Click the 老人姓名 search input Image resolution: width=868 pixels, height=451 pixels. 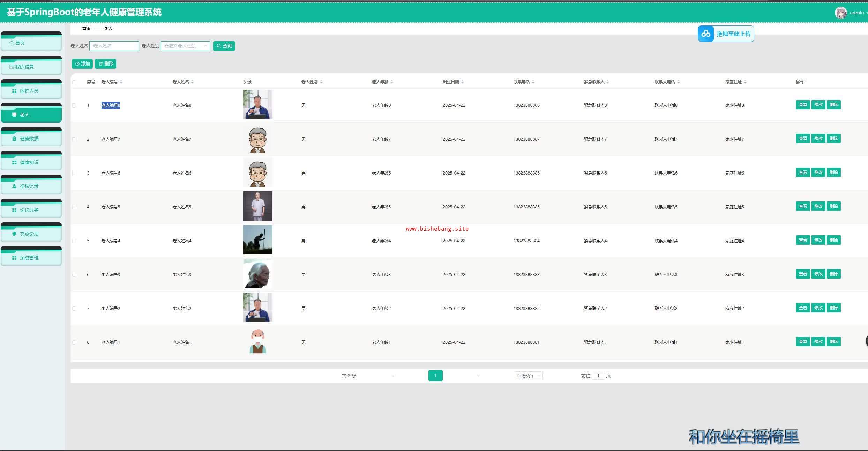[114, 46]
